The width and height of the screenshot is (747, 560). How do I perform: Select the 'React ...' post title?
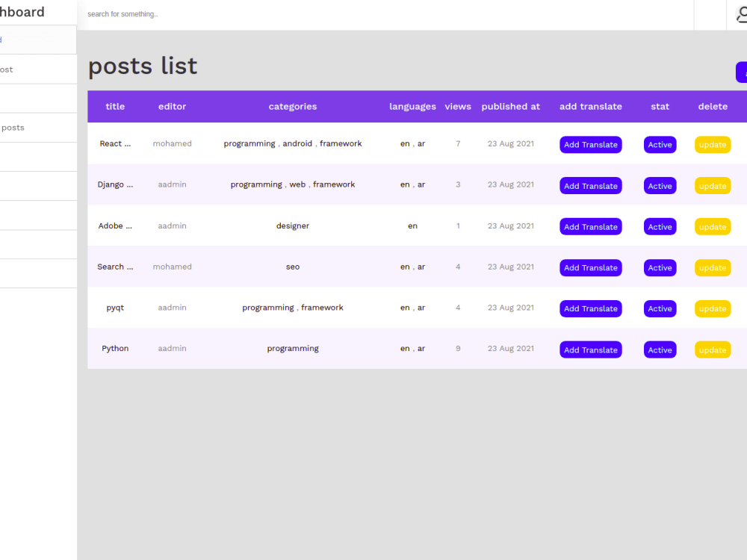[115, 143]
